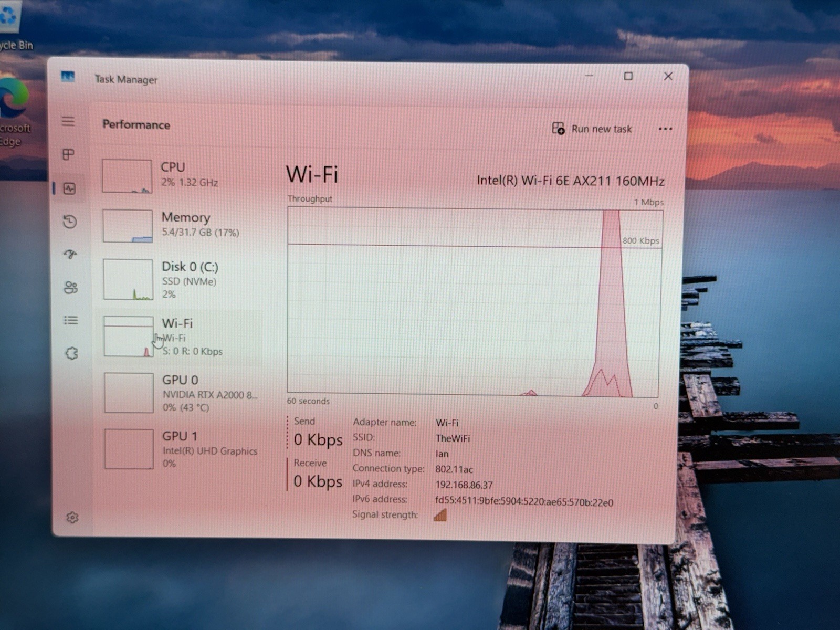Select the Performance page icon
Image resolution: width=840 pixels, height=630 pixels.
(69, 188)
